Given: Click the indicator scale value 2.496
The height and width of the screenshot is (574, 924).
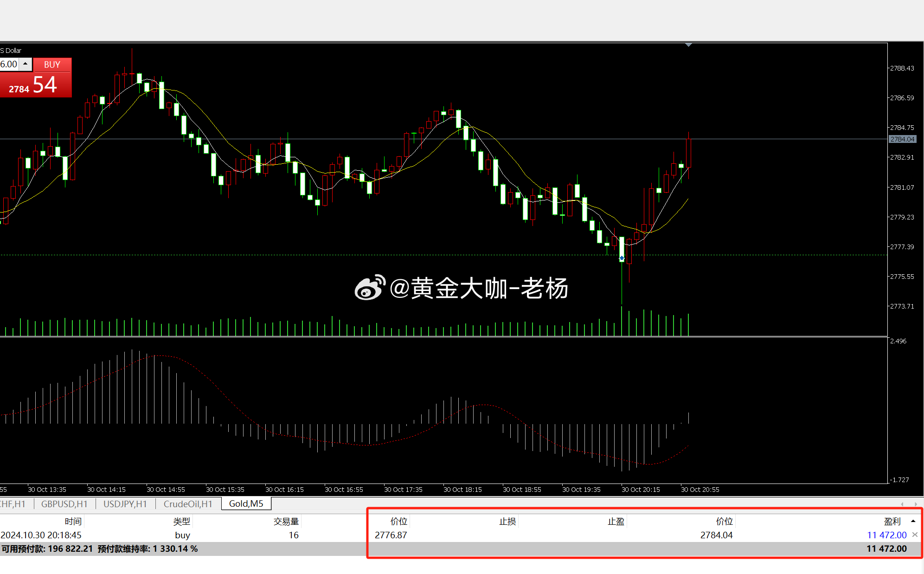Looking at the screenshot, I should 898,341.
